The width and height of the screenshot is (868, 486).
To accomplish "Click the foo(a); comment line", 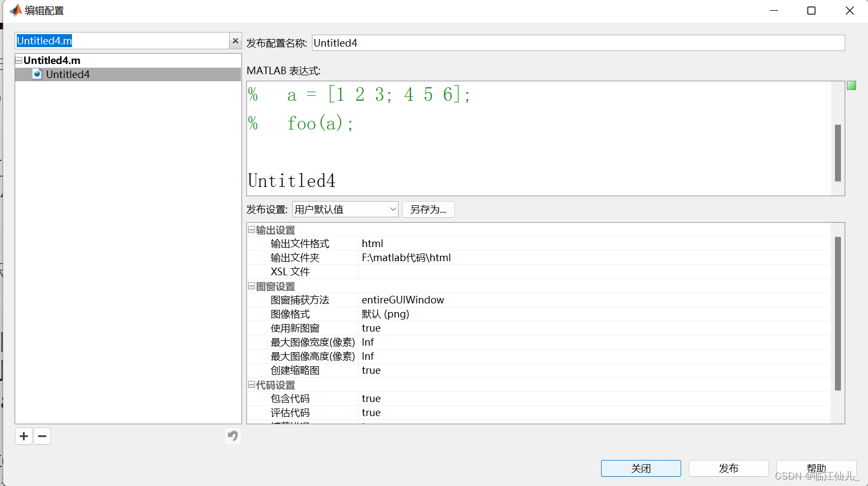I will click(x=301, y=124).
